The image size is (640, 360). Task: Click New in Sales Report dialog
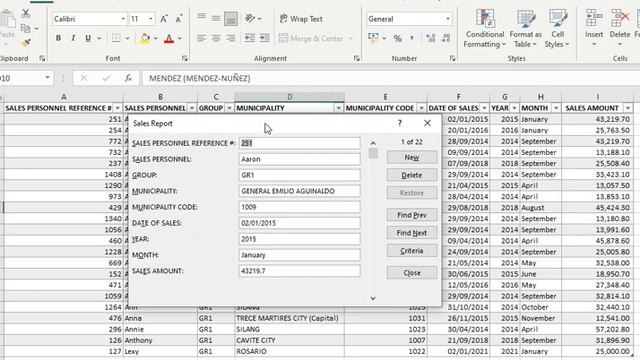click(412, 158)
